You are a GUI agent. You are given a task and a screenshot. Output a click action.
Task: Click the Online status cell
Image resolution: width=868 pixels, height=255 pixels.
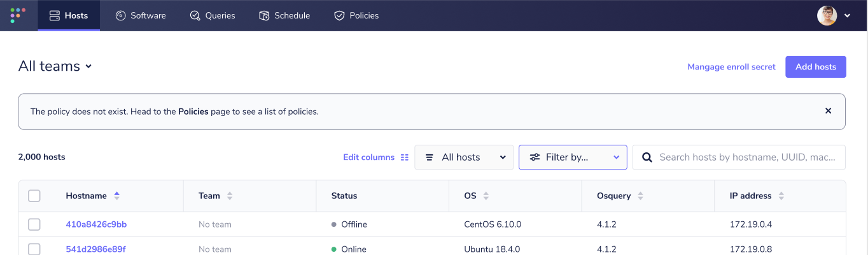[x=349, y=249]
